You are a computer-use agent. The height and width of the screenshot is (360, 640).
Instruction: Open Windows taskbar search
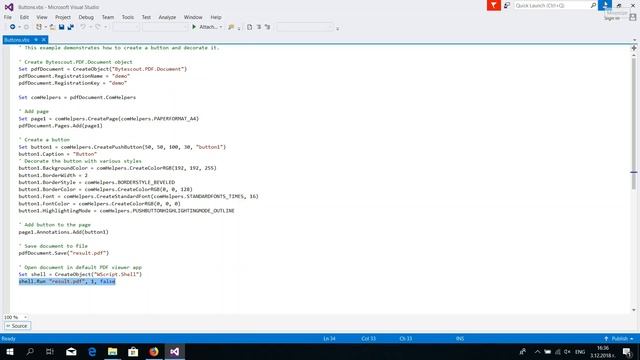[x=30, y=351]
